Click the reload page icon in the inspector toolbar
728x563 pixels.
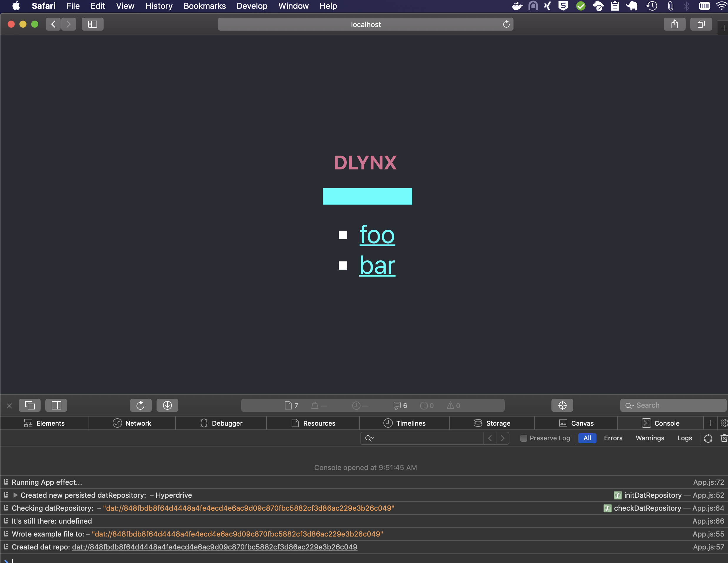pos(140,405)
